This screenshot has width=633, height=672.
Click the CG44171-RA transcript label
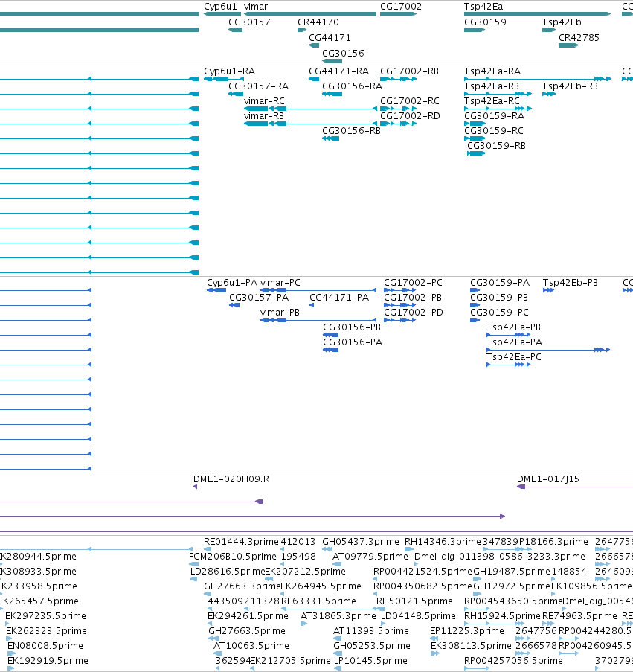338,71
